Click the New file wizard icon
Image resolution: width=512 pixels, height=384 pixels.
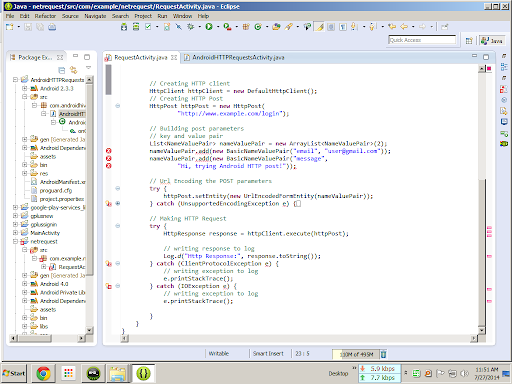point(9,27)
